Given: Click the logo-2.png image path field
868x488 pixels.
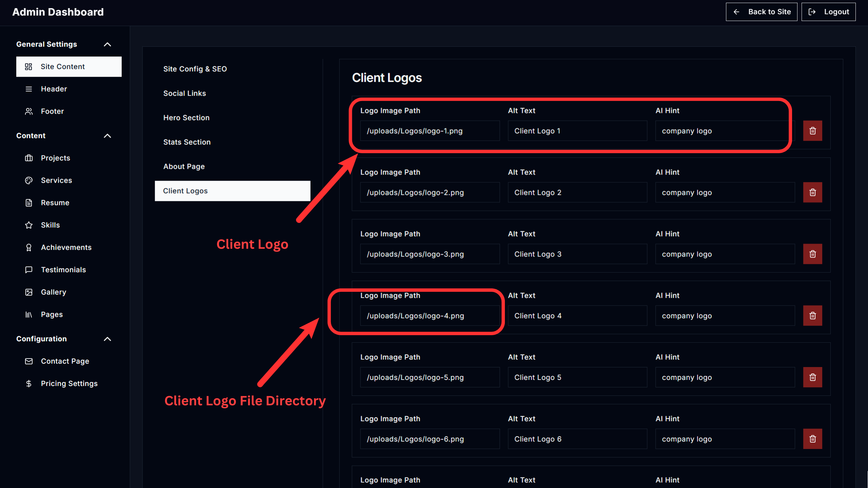Looking at the screenshot, I should pyautogui.click(x=430, y=192).
